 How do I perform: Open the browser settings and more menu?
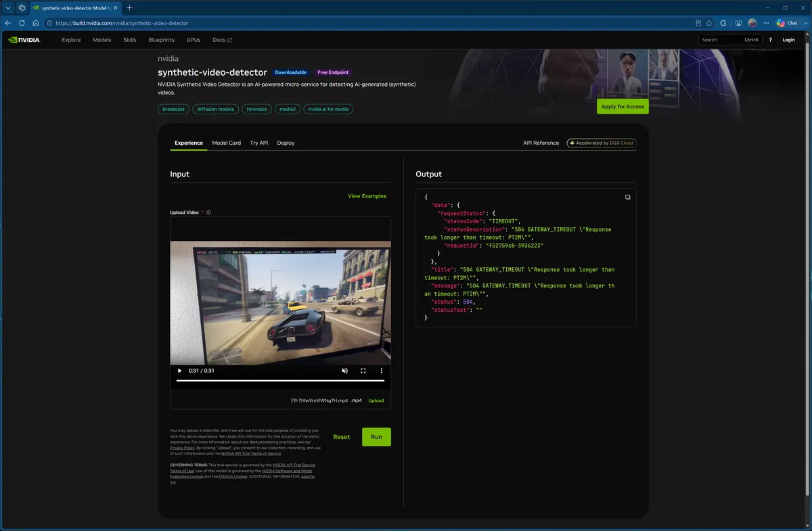click(x=765, y=22)
